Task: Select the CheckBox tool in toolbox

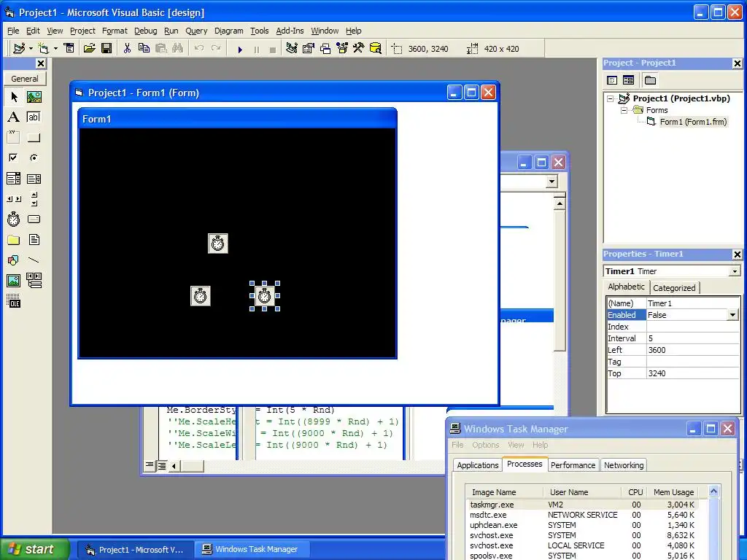Action: (x=14, y=157)
